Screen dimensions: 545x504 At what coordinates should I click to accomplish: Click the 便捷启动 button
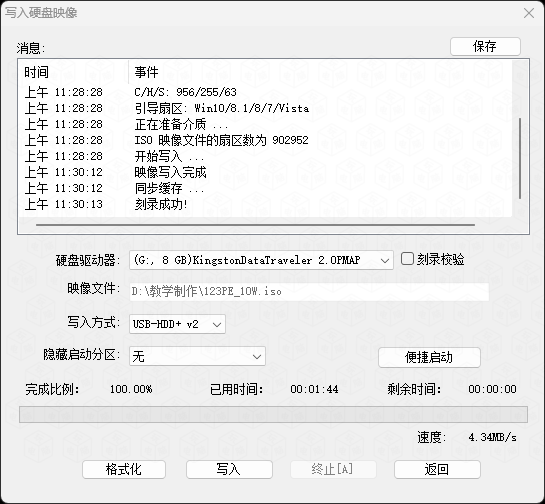429,357
